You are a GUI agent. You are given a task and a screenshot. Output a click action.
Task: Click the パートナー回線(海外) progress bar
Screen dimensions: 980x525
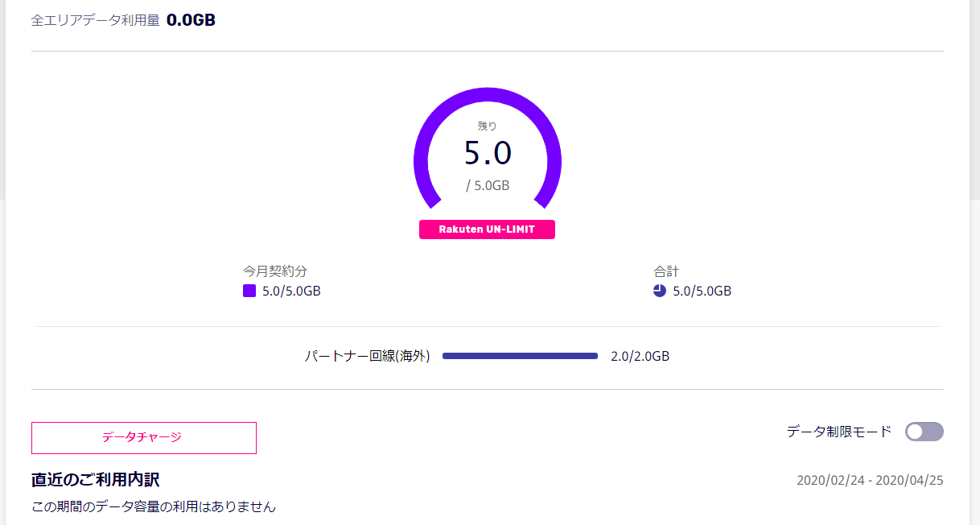[x=520, y=356]
